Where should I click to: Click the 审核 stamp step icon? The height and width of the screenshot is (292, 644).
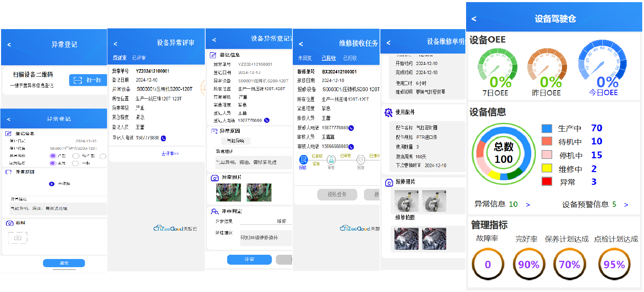(x=331, y=160)
